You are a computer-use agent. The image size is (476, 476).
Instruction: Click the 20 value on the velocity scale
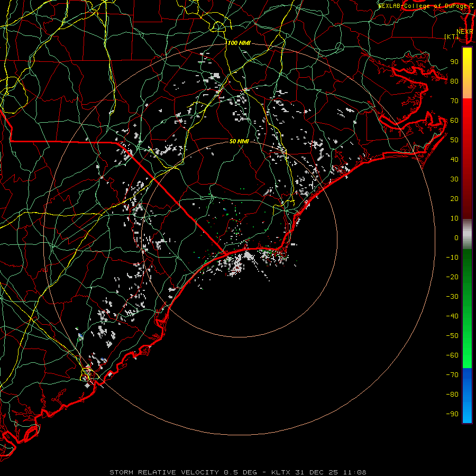[x=454, y=199]
